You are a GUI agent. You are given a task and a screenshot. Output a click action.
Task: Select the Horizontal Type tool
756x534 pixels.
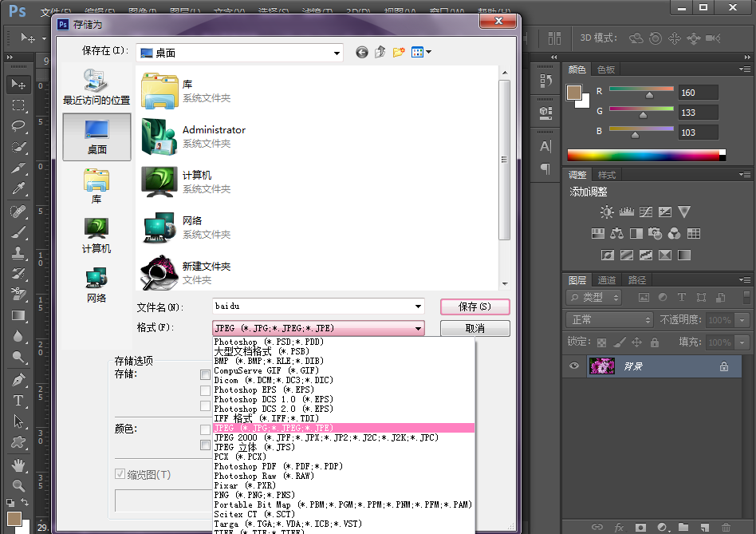coord(18,401)
